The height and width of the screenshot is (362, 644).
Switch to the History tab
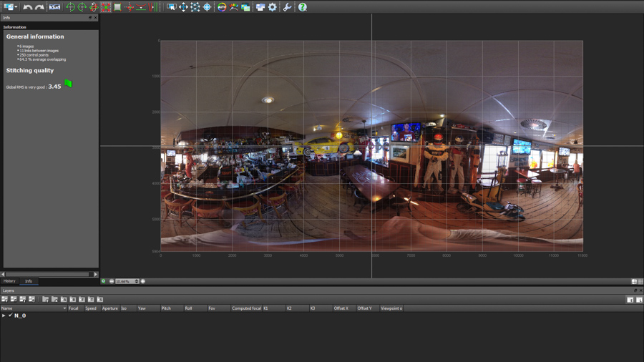[9, 281]
